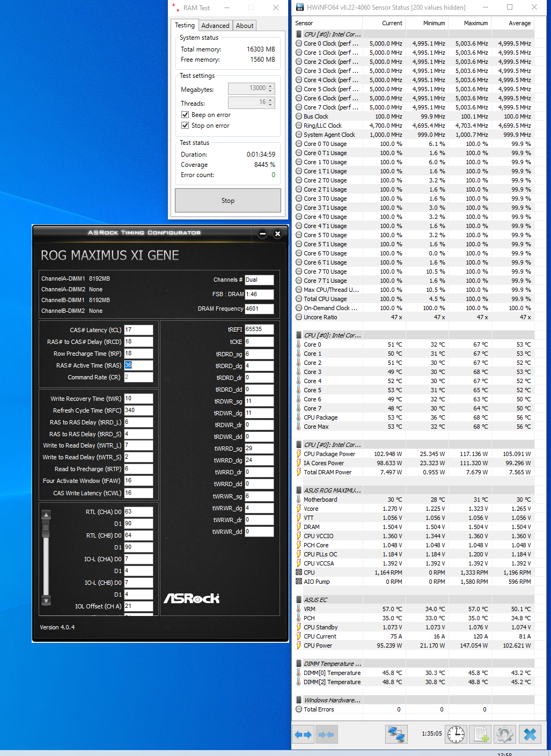Switch to the About tab in RAM Test
This screenshot has height=756, width=551.
245,26
